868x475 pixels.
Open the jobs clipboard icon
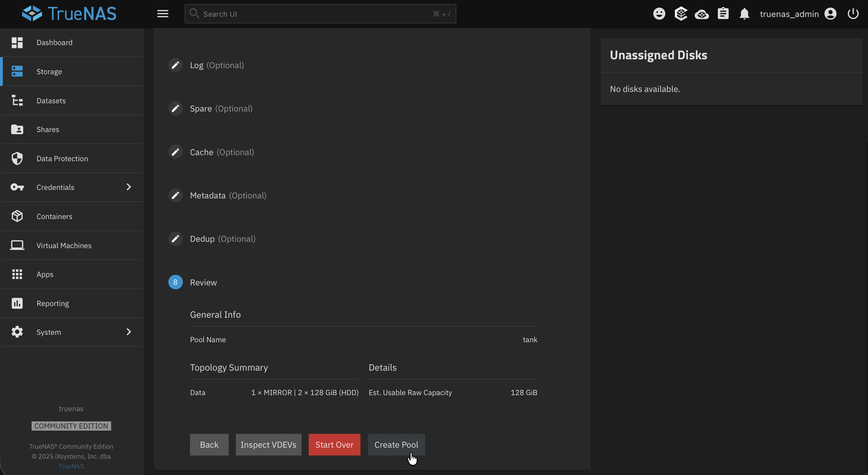[x=723, y=13]
